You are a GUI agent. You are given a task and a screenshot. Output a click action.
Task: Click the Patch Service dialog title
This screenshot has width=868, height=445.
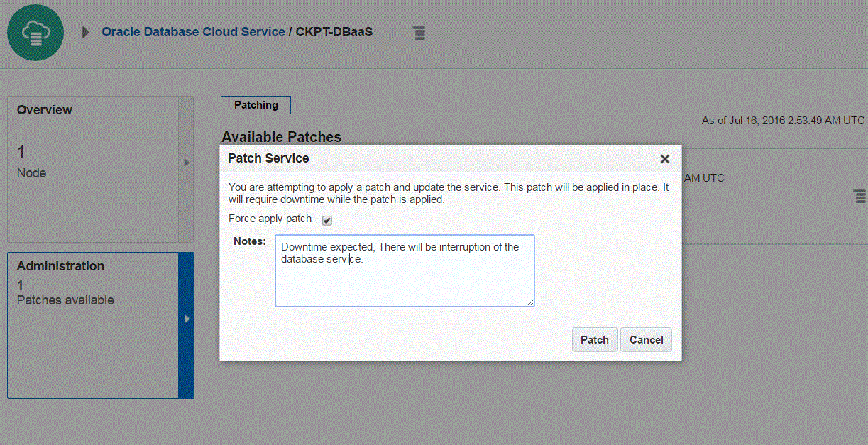[268, 158]
